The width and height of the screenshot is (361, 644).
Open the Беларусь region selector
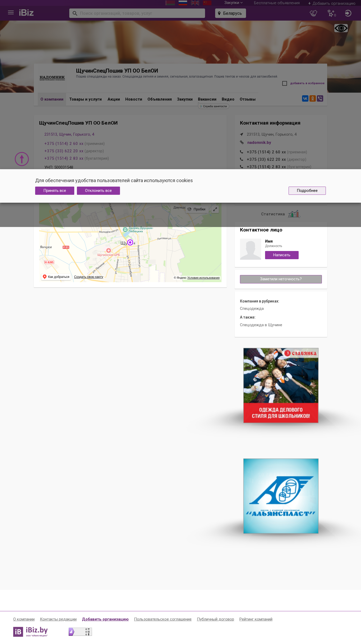(x=230, y=13)
